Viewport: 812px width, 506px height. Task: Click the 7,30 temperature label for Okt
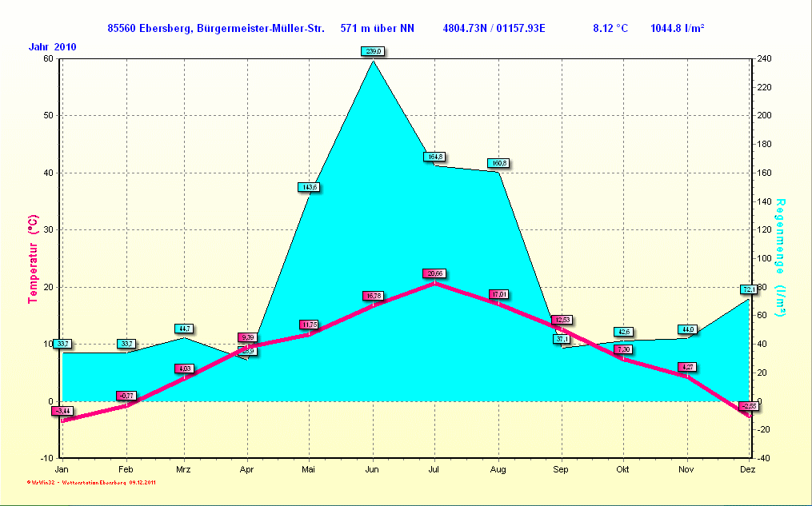pyautogui.click(x=624, y=349)
